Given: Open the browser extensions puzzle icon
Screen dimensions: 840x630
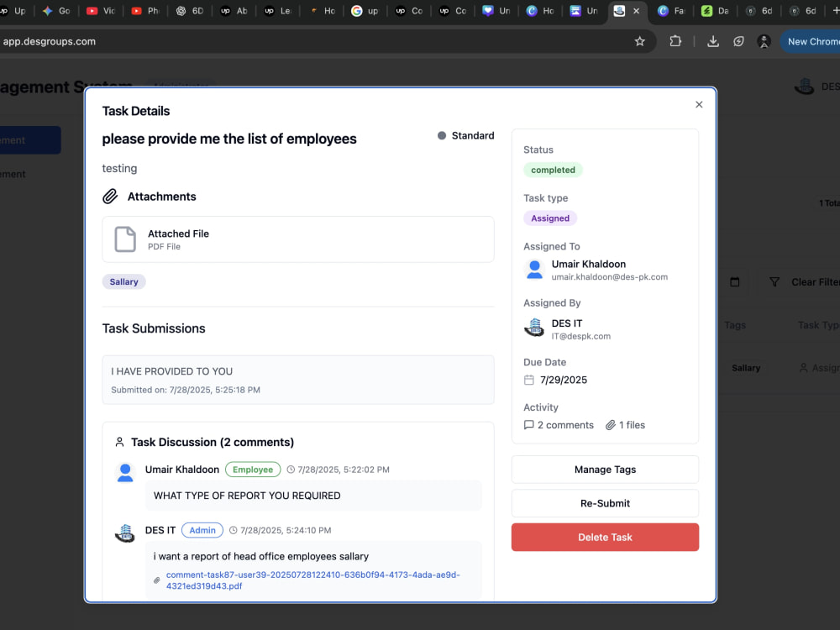Looking at the screenshot, I should click(x=675, y=41).
